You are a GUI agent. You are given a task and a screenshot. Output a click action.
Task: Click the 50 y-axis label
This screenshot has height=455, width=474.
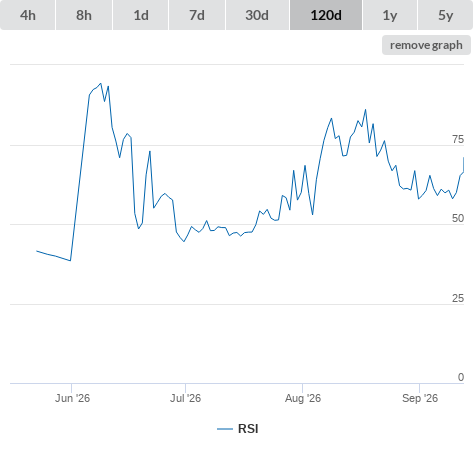[x=458, y=218]
